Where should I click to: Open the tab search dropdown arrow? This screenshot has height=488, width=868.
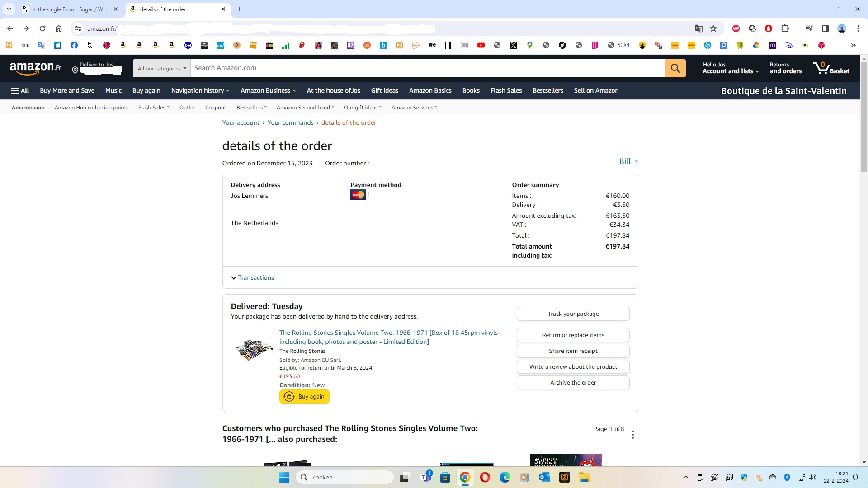9,9
